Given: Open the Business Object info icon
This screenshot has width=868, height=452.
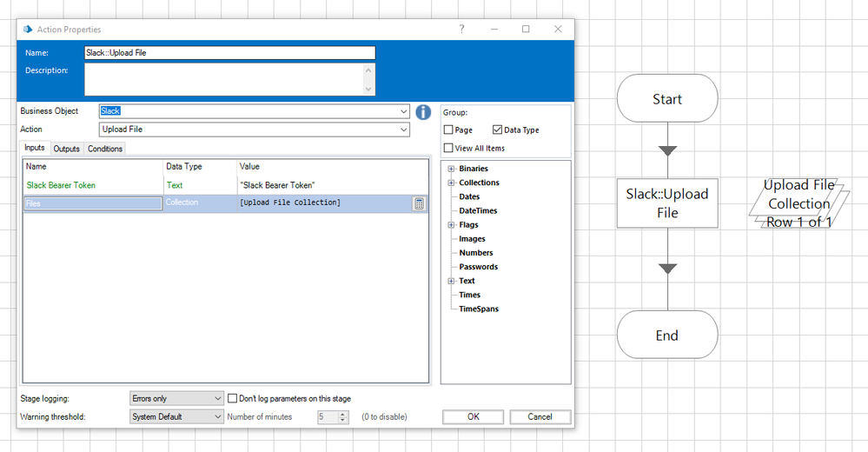Looking at the screenshot, I should point(423,112).
